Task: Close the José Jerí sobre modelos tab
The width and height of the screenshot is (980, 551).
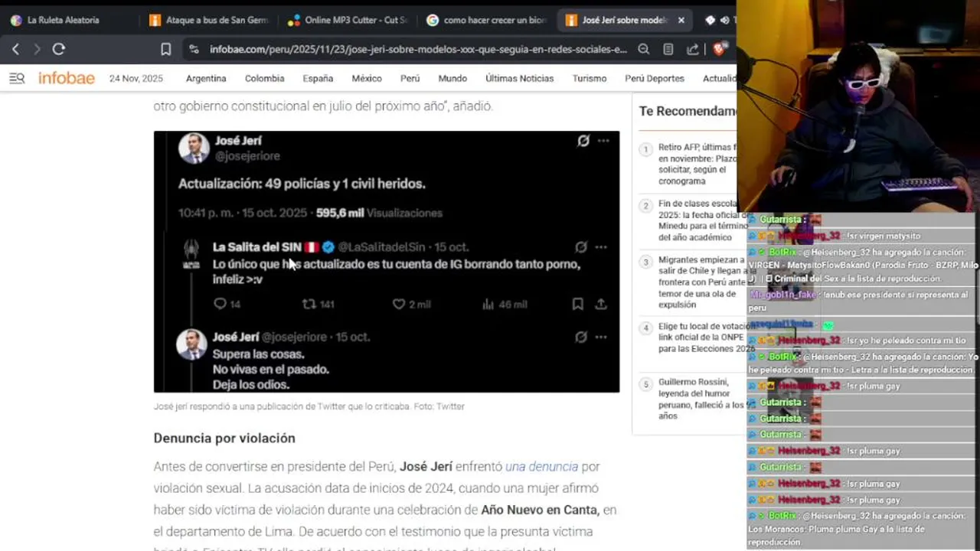Action: (681, 20)
